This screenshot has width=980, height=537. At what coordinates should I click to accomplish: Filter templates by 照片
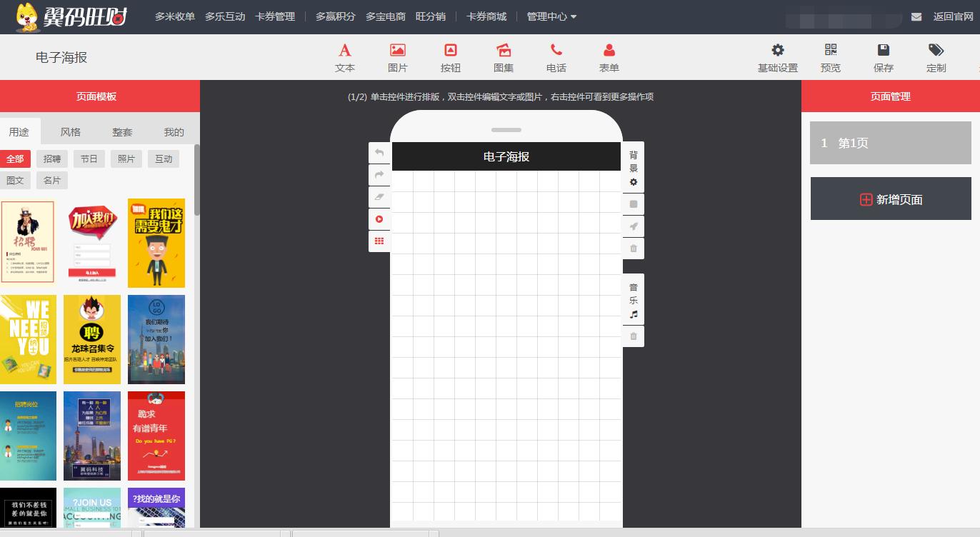[126, 159]
